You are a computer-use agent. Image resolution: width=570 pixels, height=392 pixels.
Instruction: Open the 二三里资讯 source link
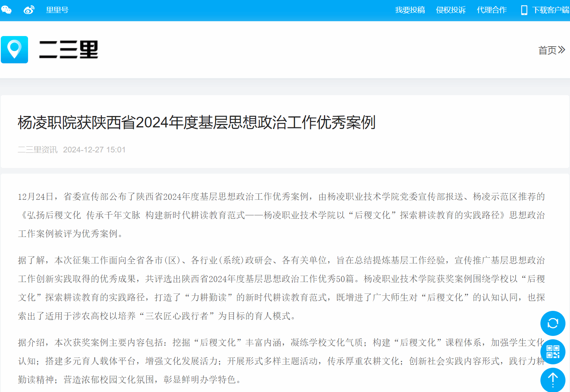tap(38, 150)
